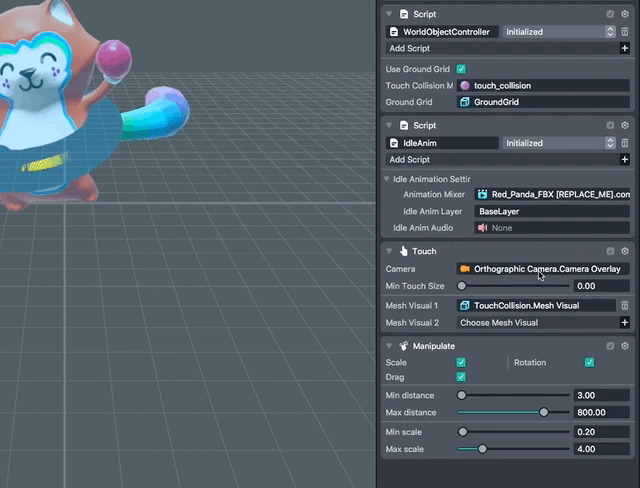
Task: Delete the IdleAnim script entry
Action: click(x=624, y=143)
